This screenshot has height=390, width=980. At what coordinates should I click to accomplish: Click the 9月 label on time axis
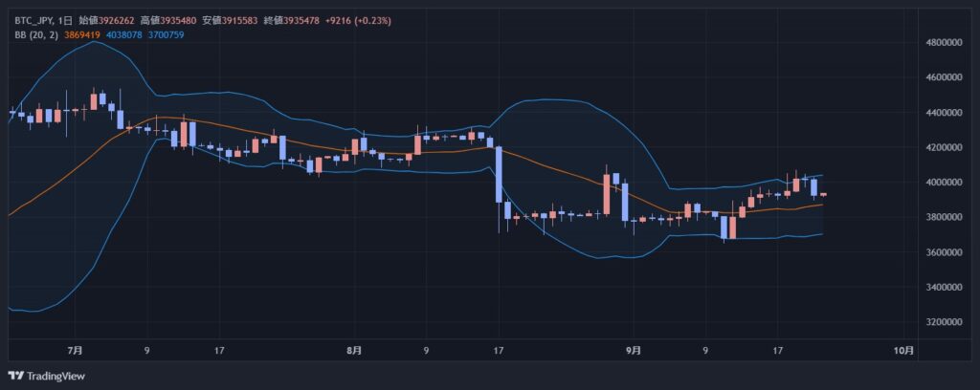[x=634, y=350]
